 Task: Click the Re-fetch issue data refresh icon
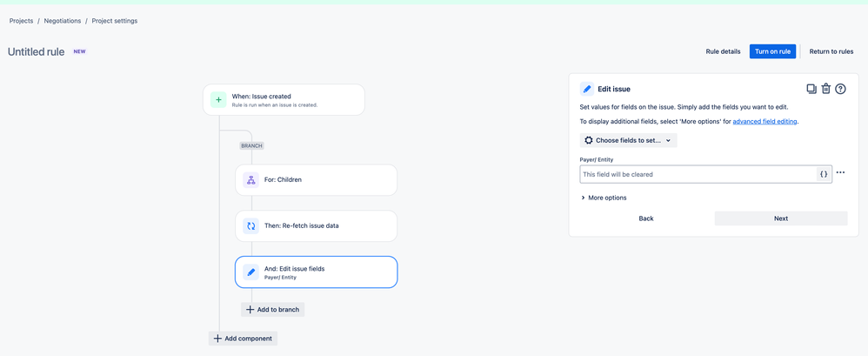click(x=250, y=226)
